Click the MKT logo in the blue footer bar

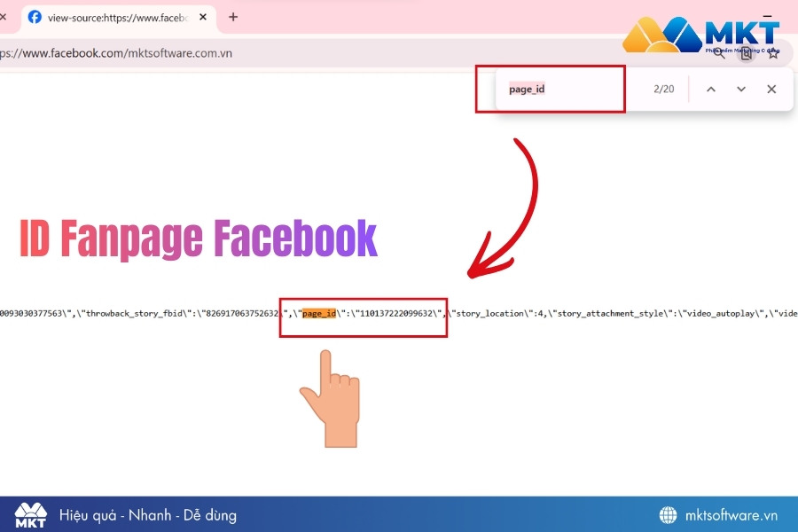click(x=29, y=514)
